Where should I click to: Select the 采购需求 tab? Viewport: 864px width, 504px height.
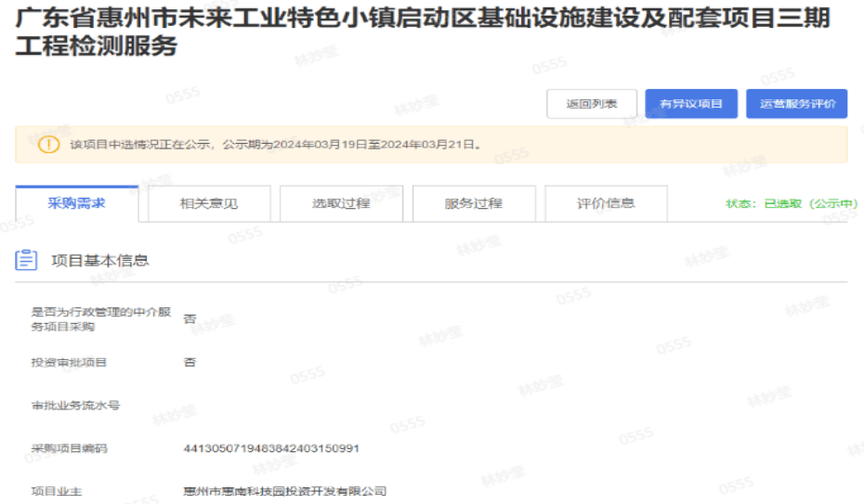pyautogui.click(x=76, y=203)
